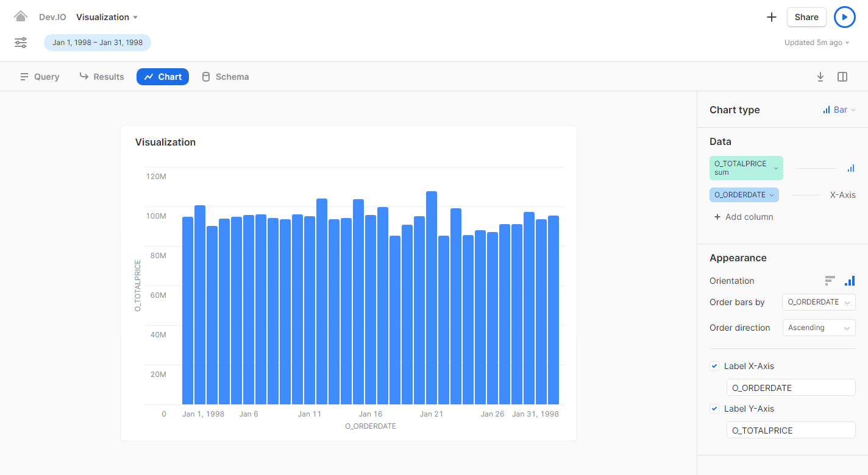Open the filters slider icon

(21, 43)
